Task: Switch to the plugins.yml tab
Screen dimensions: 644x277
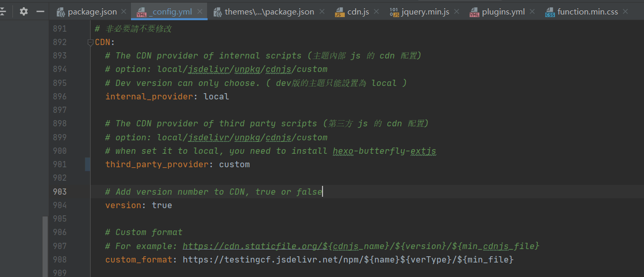Action: pyautogui.click(x=503, y=12)
